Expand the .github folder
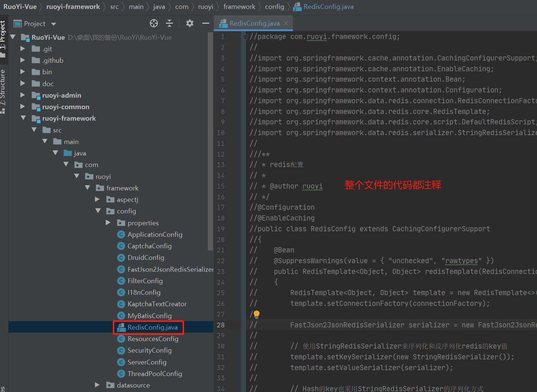 click(22, 60)
